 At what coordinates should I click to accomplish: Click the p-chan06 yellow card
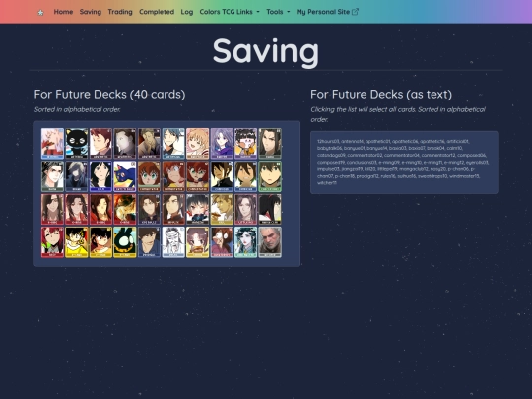click(77, 242)
